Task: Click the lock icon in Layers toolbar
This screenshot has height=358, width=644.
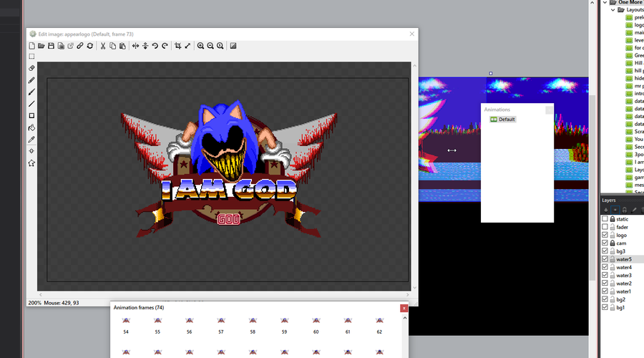Action: tap(624, 210)
